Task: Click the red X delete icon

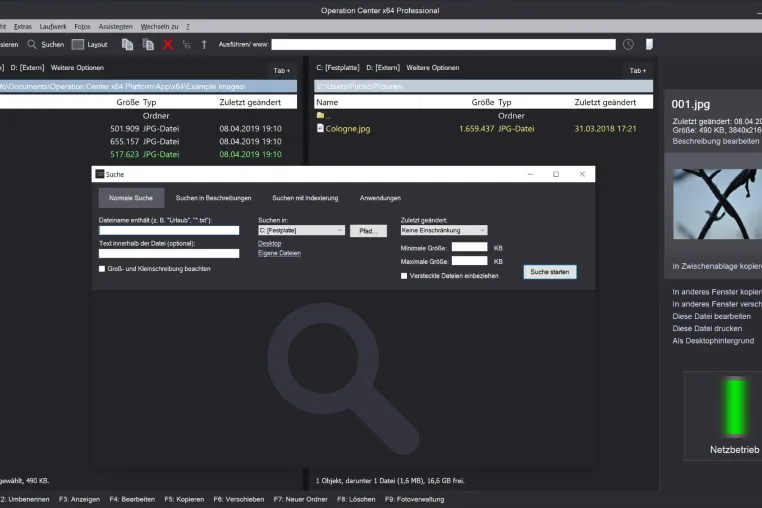Action: [168, 45]
